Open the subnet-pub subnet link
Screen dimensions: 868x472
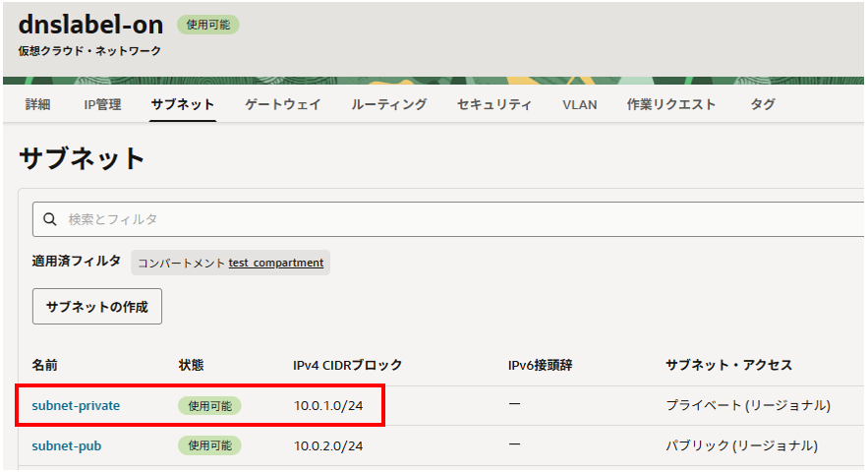66,445
